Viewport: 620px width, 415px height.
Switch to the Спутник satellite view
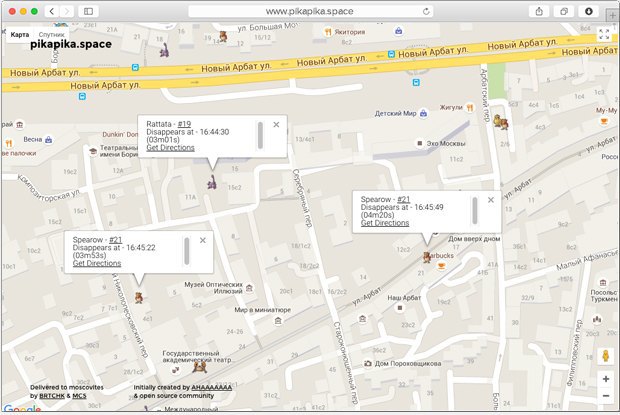pyautogui.click(x=51, y=35)
